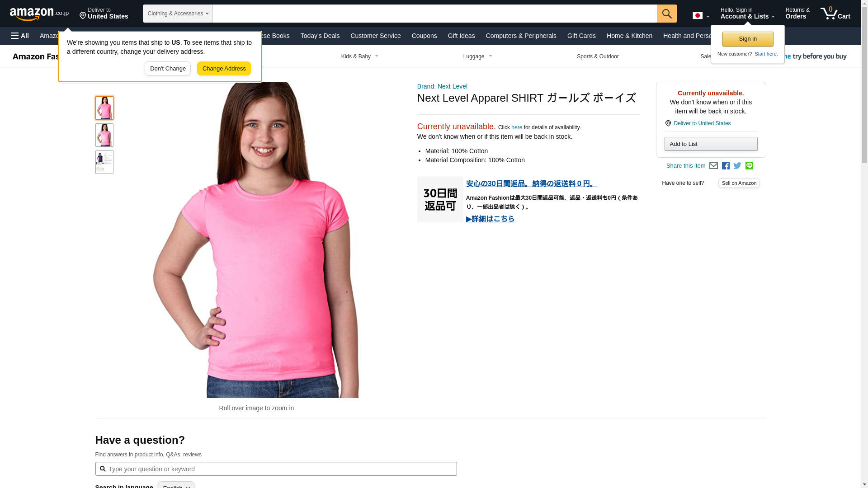Expand the Luggage fashion menu

478,56
